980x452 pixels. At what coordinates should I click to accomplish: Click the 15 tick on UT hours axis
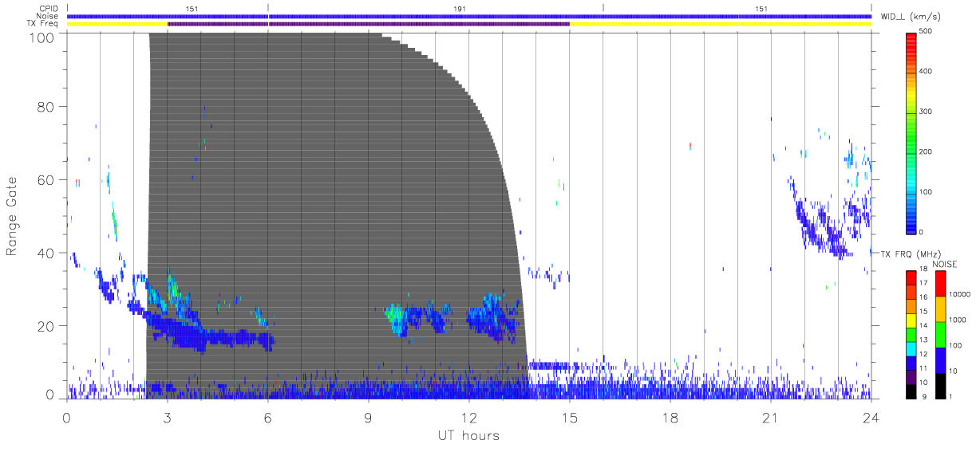570,418
